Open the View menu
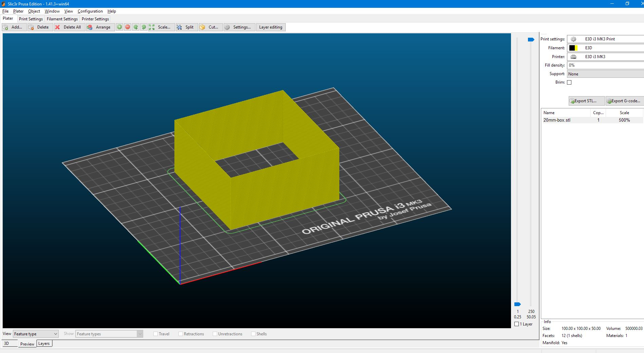This screenshot has width=644, height=353. (69, 11)
